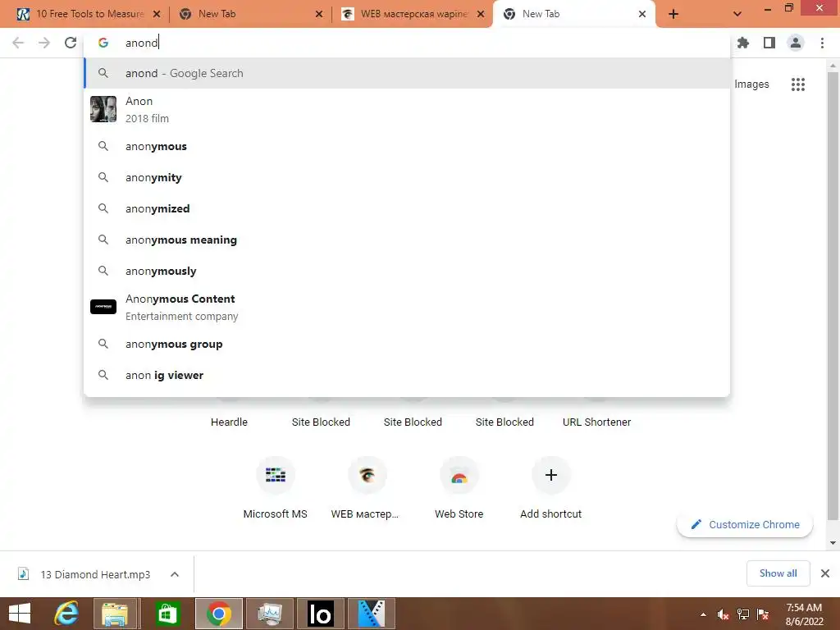Viewport: 840px width, 630px height.
Task: Open the Windows Start button
Action: 20,614
